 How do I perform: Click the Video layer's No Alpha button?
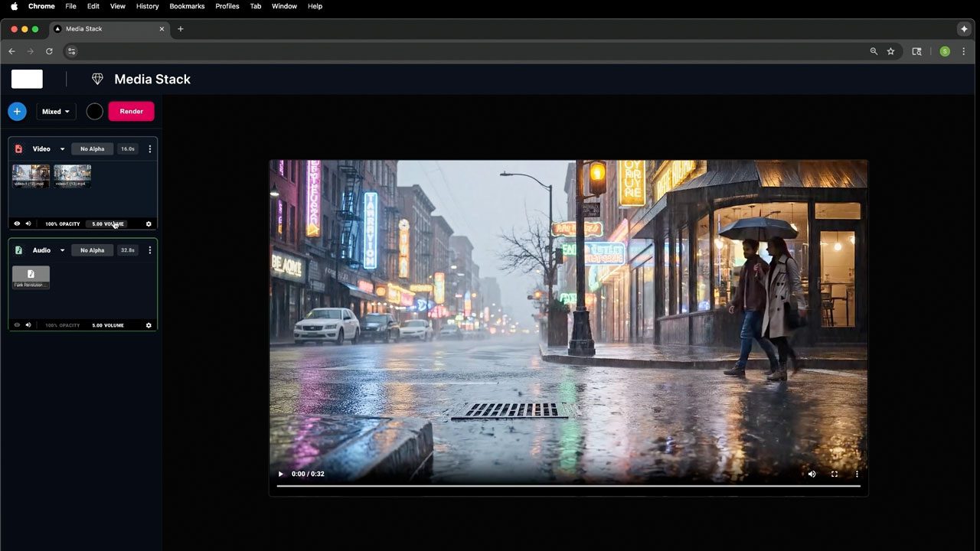(93, 149)
